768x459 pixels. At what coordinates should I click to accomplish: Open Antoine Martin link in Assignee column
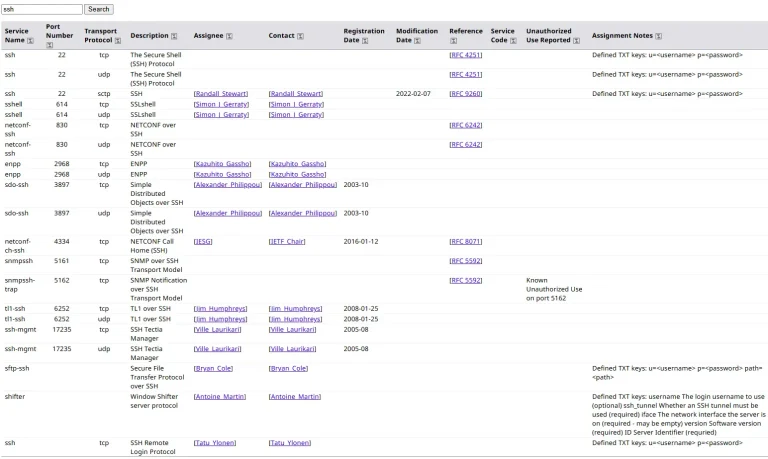220,397
